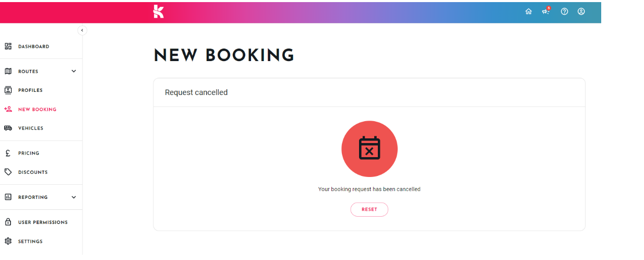Image resolution: width=644 pixels, height=260 pixels.
Task: Click the User Permissions lock icon
Action: coord(8,222)
